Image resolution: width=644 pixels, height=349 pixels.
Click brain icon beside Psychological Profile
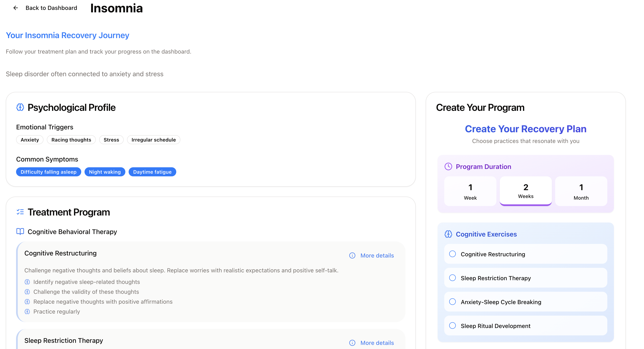tap(20, 107)
